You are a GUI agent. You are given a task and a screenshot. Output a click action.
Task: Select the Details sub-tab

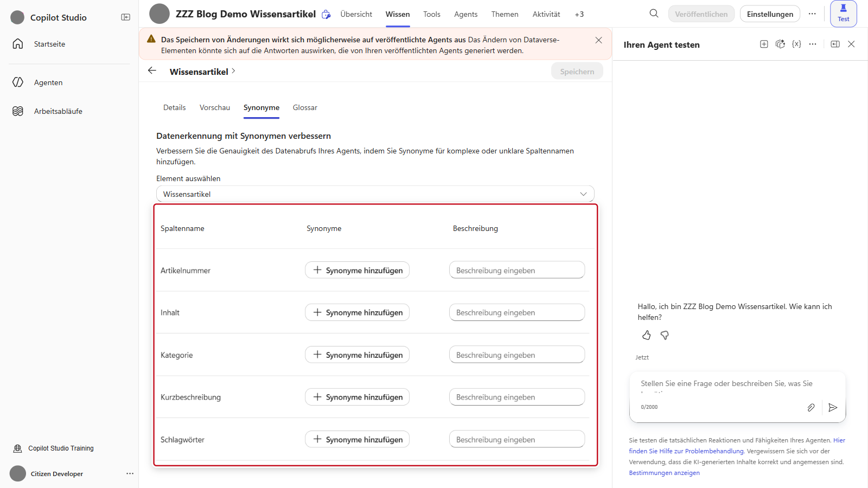coord(175,107)
